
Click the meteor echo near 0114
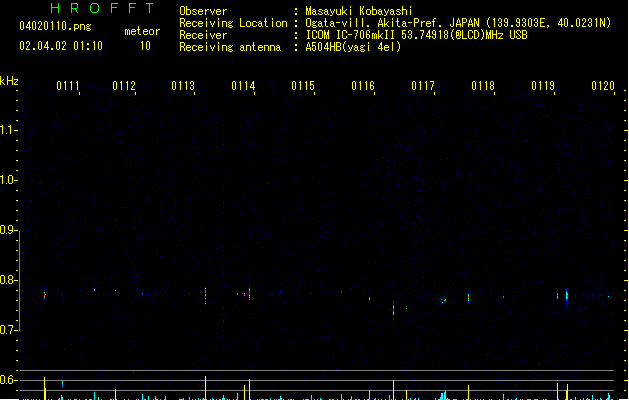[250, 293]
